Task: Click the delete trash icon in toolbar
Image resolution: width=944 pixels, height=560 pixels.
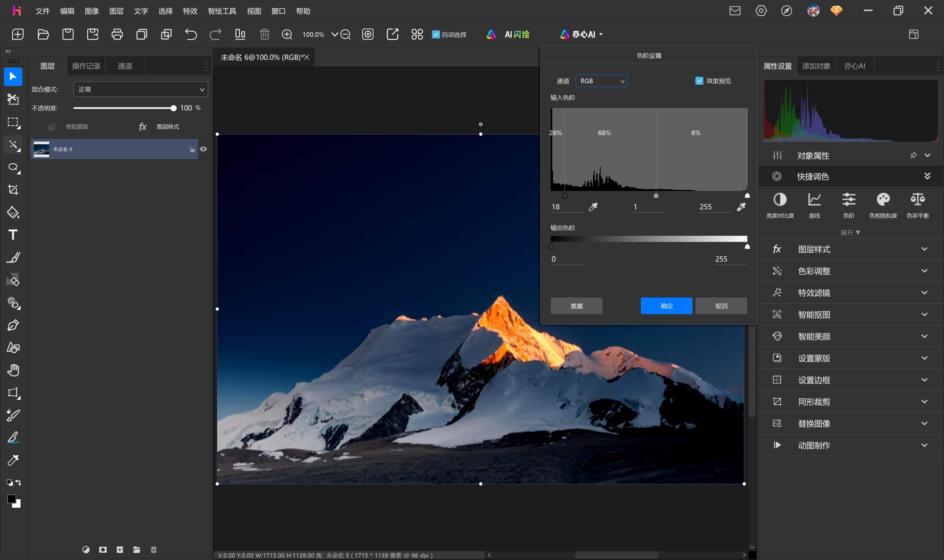Action: (x=264, y=34)
